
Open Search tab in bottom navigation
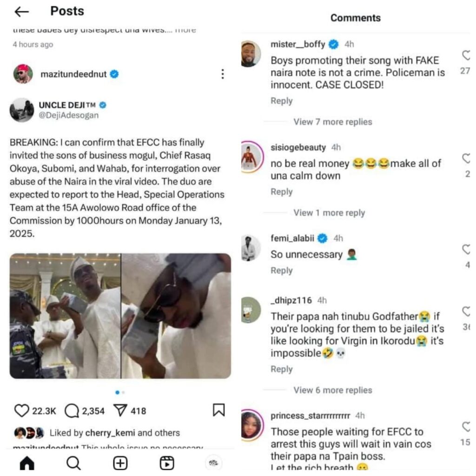pyautogui.click(x=73, y=463)
